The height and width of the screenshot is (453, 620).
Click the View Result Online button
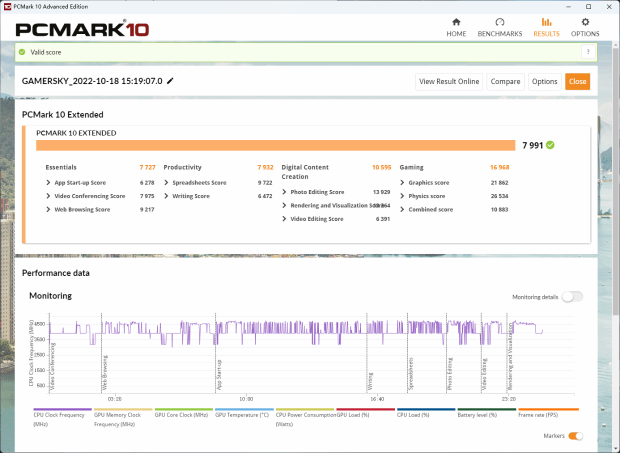click(x=449, y=81)
